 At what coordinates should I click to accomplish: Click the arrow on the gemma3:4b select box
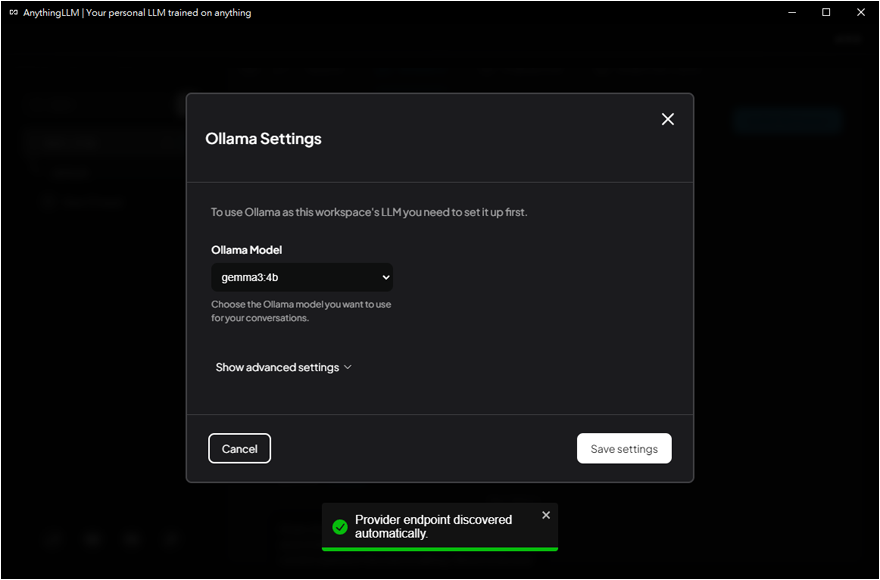(386, 278)
